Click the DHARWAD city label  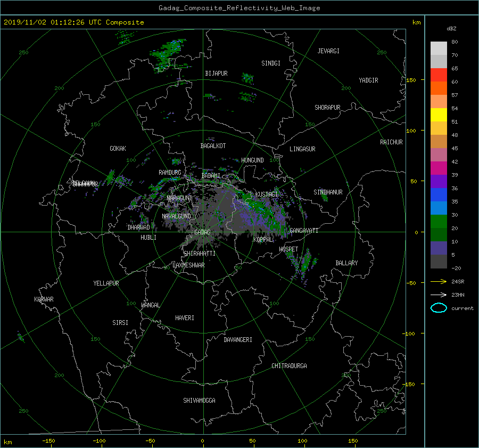(x=138, y=227)
